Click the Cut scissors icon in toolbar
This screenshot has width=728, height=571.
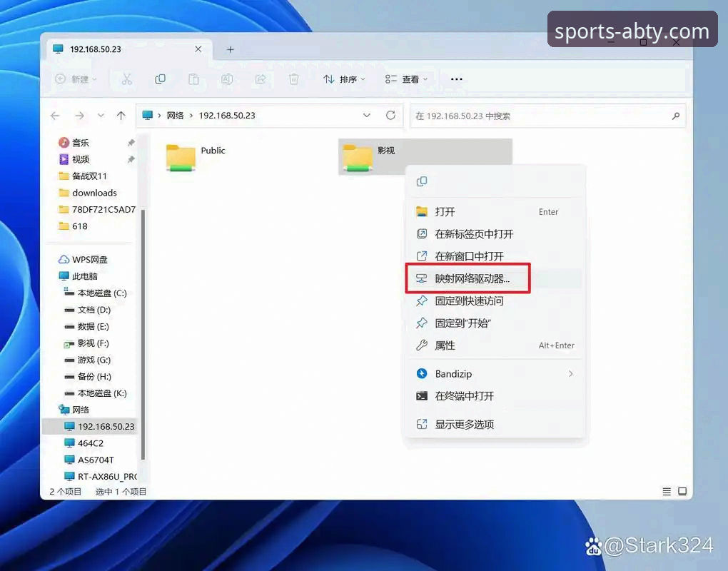[127, 79]
